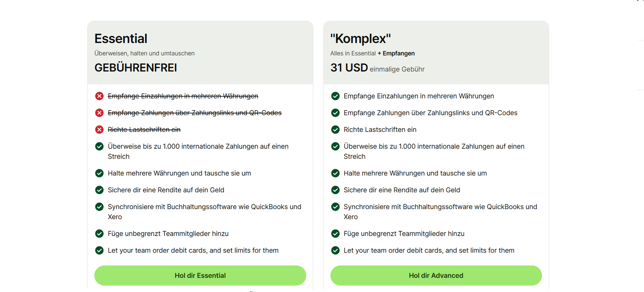Click Komplex green check beside 'Füge unbegrenzt Teammitglieder hinzu'
Screen dimensions: 644x292
click(335, 234)
